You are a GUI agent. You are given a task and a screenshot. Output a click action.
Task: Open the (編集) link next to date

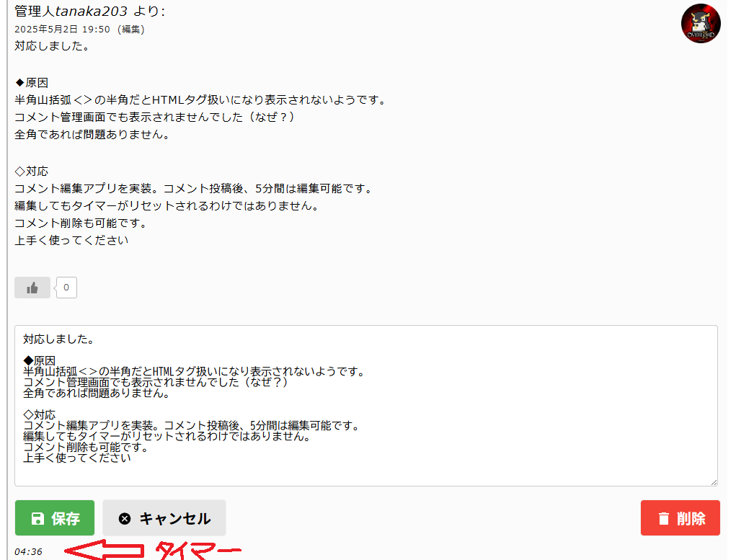pos(130,30)
